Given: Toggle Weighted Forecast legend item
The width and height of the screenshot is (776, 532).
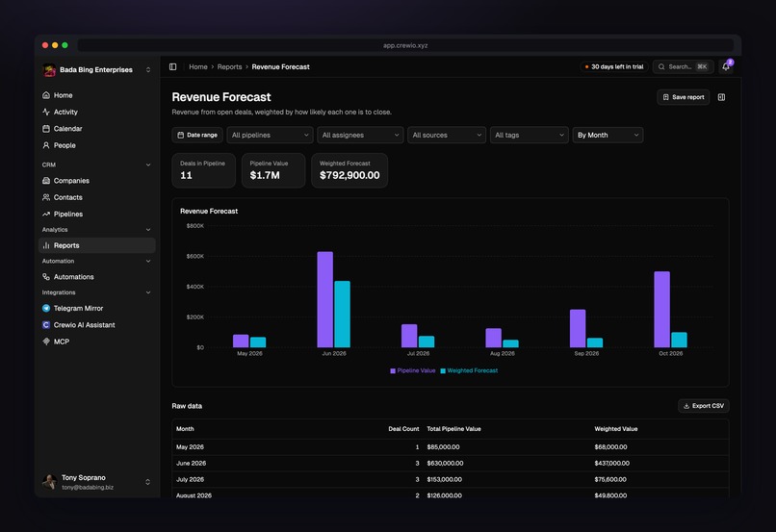Looking at the screenshot, I should click(469, 370).
